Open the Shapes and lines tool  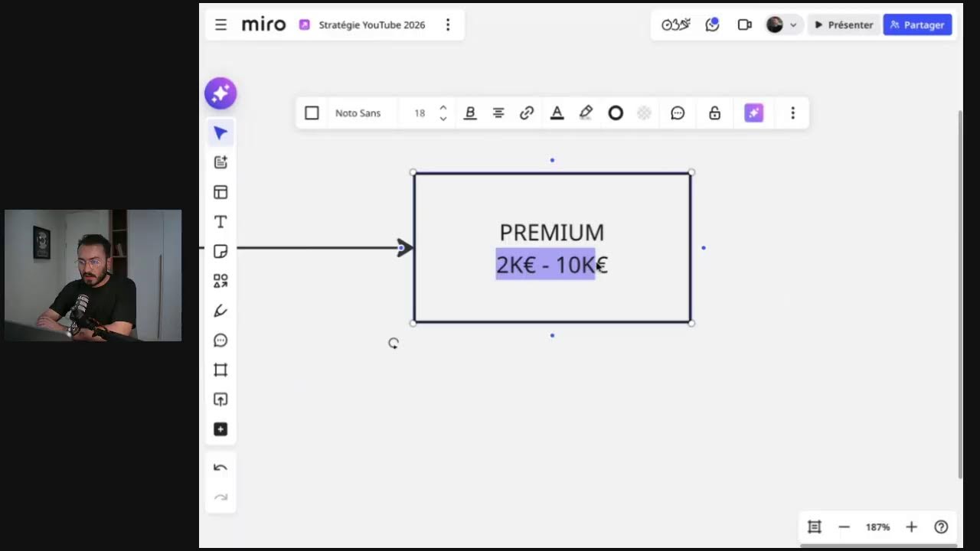pos(220,281)
